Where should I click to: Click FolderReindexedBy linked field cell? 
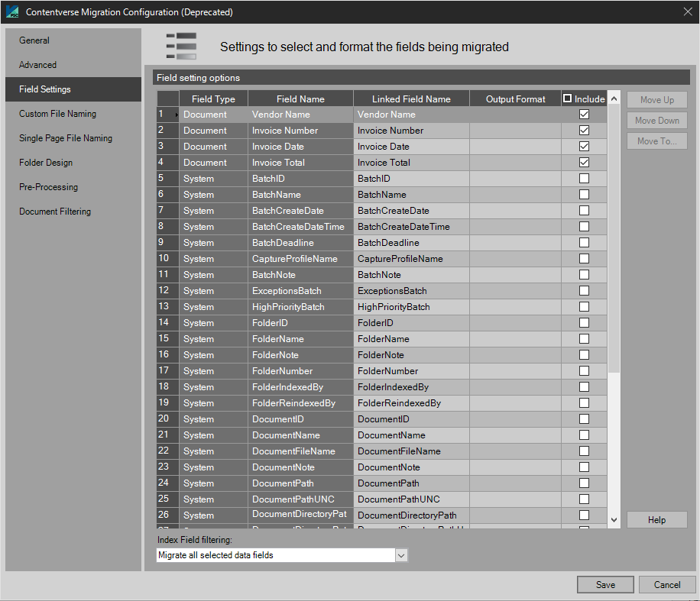pos(411,403)
